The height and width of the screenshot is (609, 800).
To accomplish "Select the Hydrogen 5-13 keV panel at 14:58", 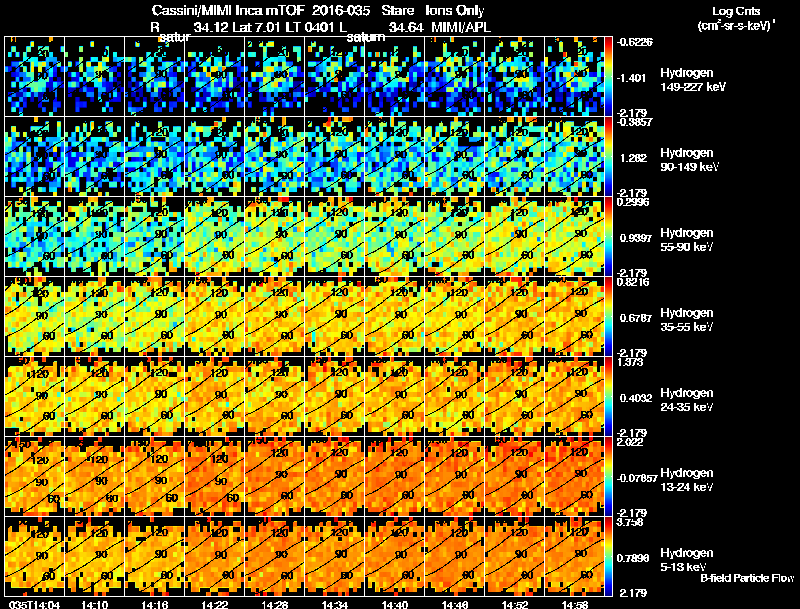I will 574,556.
